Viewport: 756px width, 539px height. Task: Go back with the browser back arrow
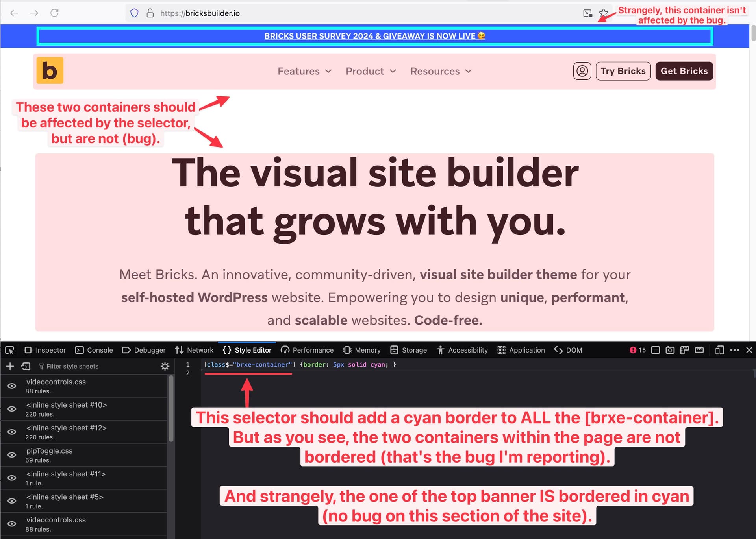click(x=14, y=13)
